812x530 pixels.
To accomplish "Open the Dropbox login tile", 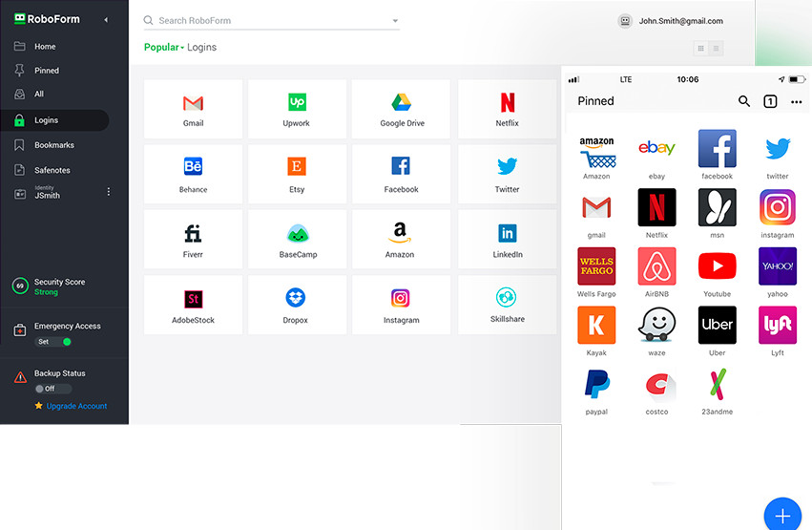I will click(x=296, y=305).
